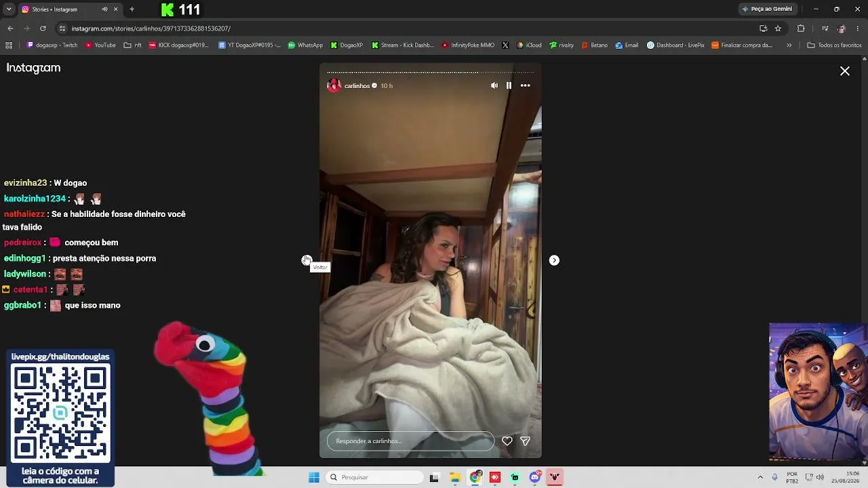Open the taskbar volume control
The height and width of the screenshot is (488, 868).
click(x=820, y=477)
